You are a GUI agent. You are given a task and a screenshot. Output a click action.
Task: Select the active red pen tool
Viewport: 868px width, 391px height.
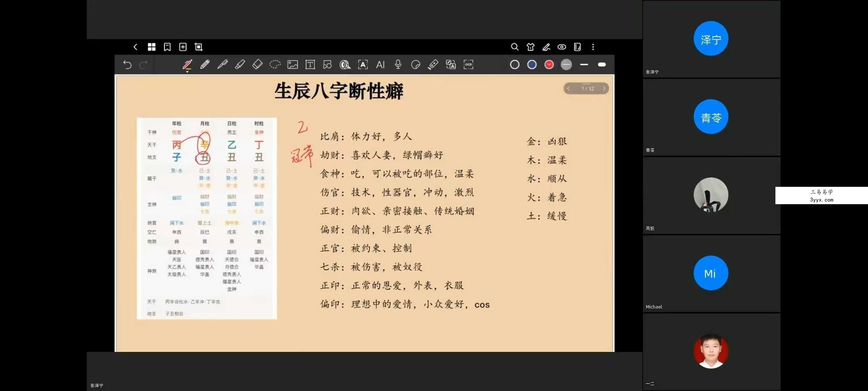point(187,65)
